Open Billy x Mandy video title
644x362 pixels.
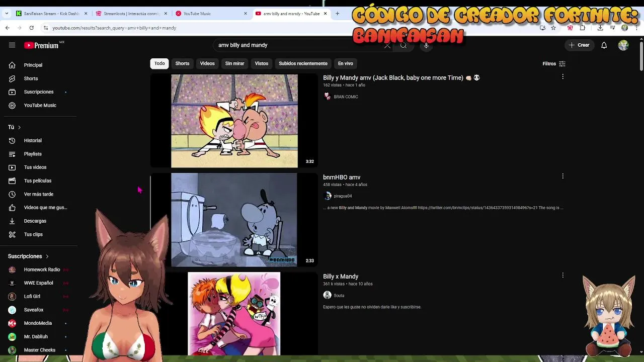pyautogui.click(x=341, y=277)
